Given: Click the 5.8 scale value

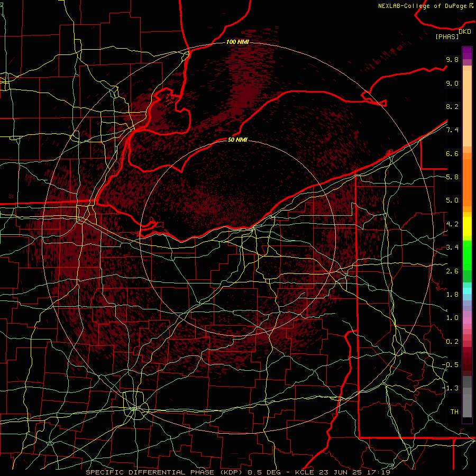Looking at the screenshot, I should (452, 177).
